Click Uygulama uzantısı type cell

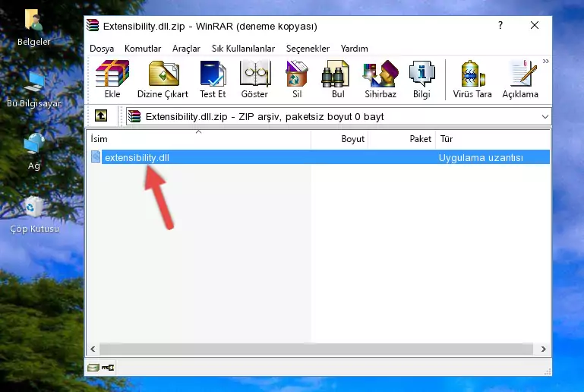(481, 157)
